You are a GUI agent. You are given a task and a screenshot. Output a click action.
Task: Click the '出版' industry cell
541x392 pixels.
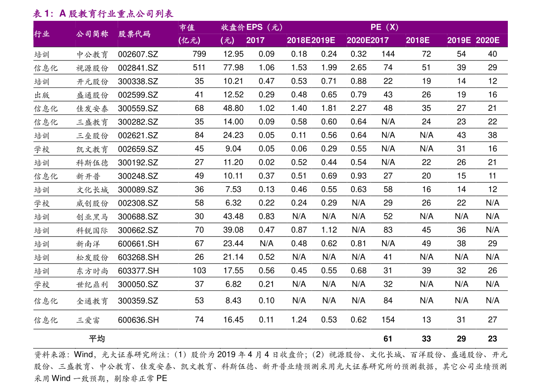[42, 95]
